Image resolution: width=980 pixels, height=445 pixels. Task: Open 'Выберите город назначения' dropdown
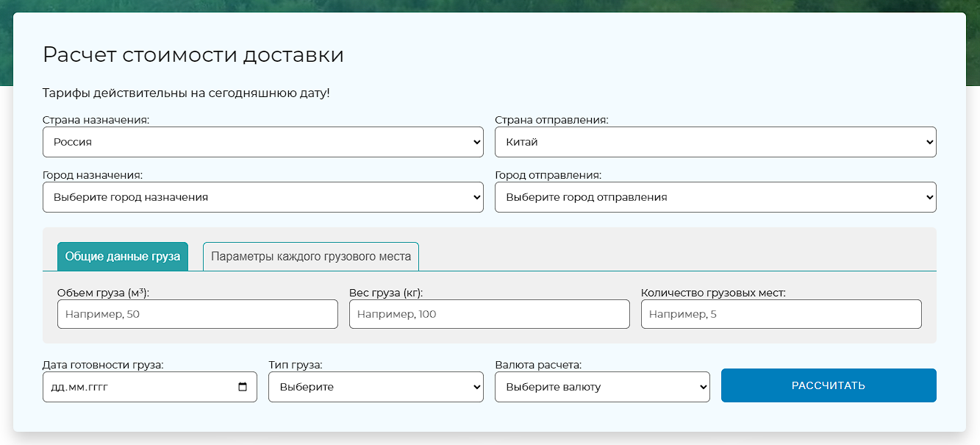(x=262, y=197)
